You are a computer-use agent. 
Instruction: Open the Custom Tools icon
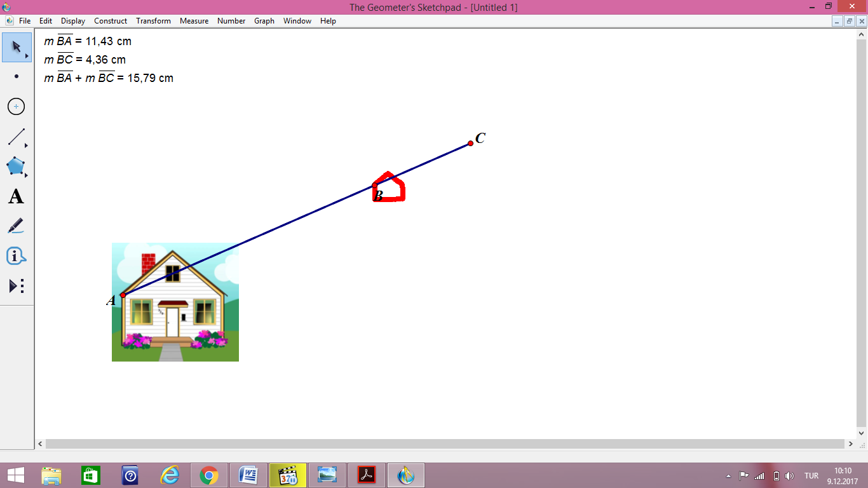point(15,286)
